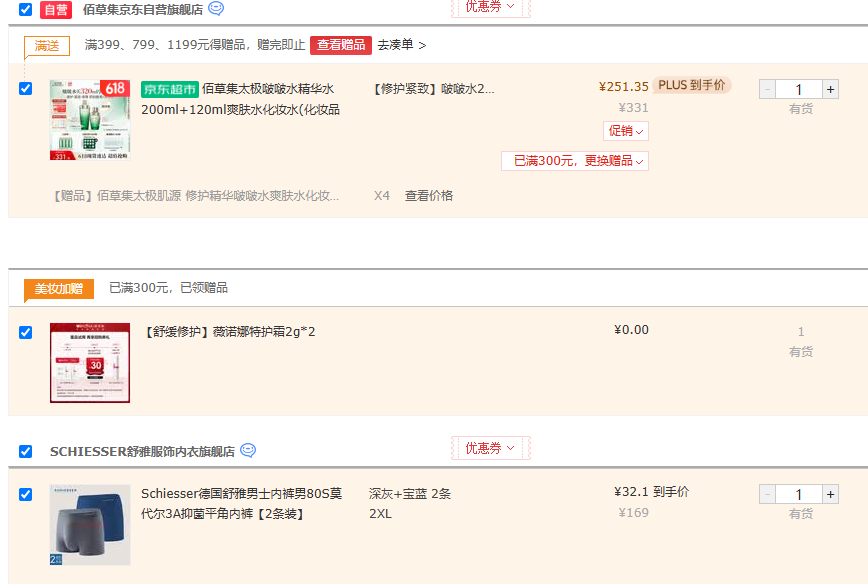Screen dimensions: 868x584
Task: Open the 【赠品】佰草集太极肌源 gift link
Action: tap(196, 195)
